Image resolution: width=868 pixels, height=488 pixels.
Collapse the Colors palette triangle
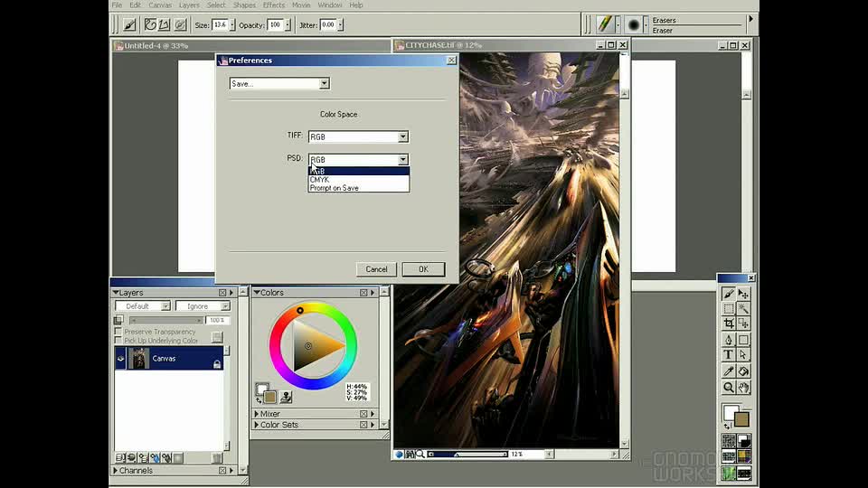coord(257,293)
